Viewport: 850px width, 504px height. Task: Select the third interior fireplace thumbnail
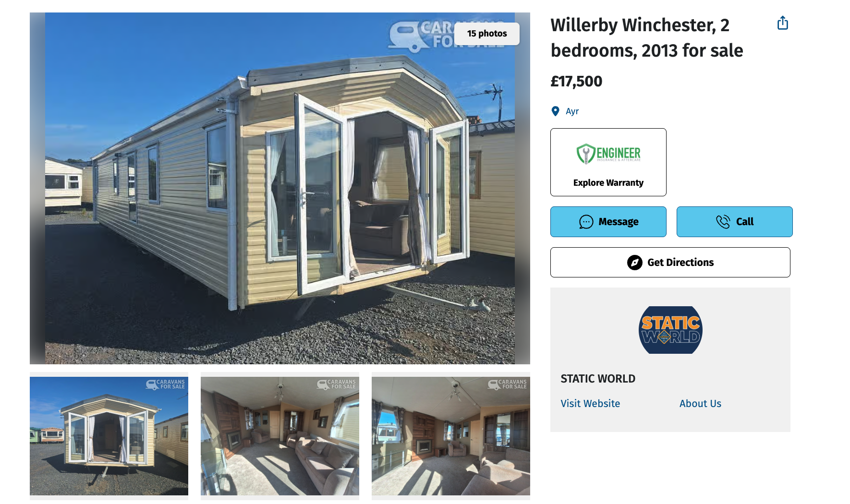tap(451, 436)
